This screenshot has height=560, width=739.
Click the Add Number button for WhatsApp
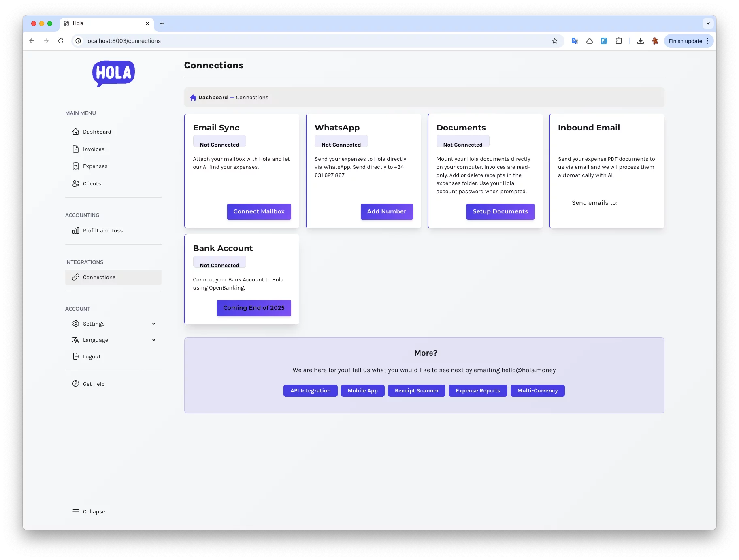click(386, 212)
